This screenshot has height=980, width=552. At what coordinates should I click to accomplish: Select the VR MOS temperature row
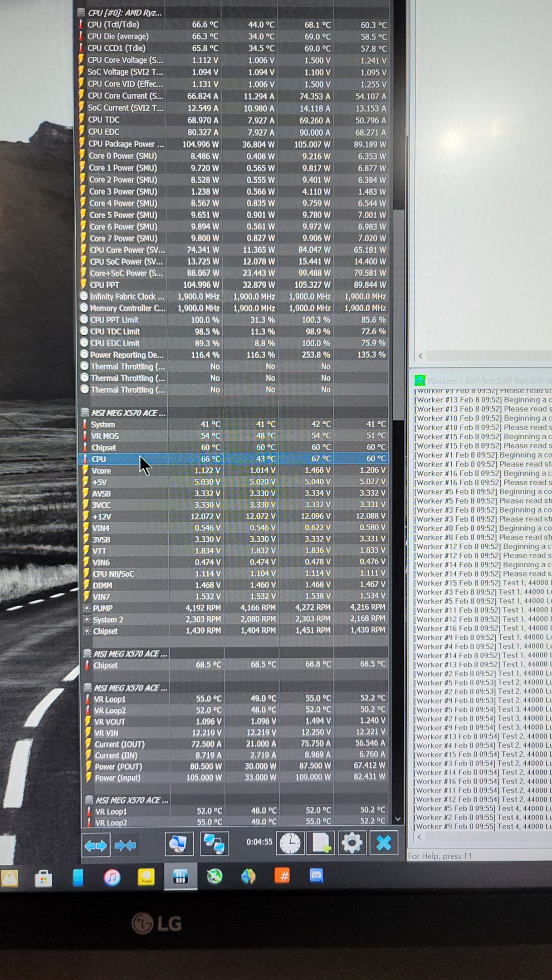tap(234, 436)
